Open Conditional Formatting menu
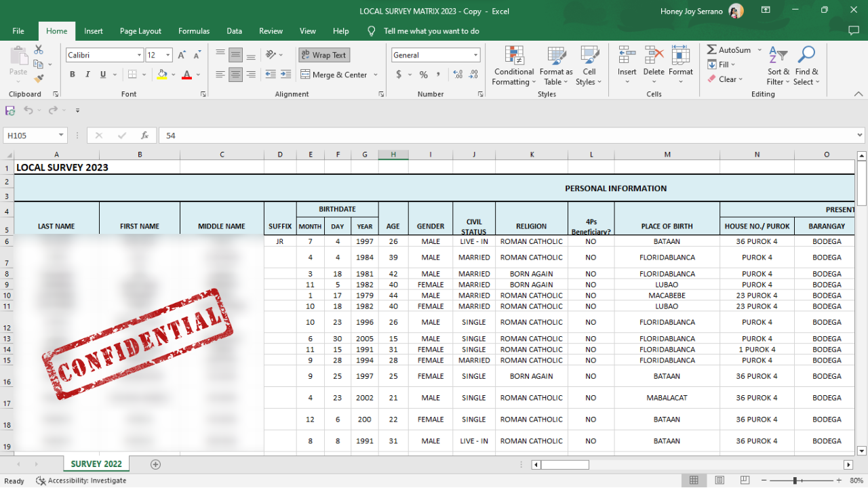Screen dimensions: 868x488 [513, 66]
